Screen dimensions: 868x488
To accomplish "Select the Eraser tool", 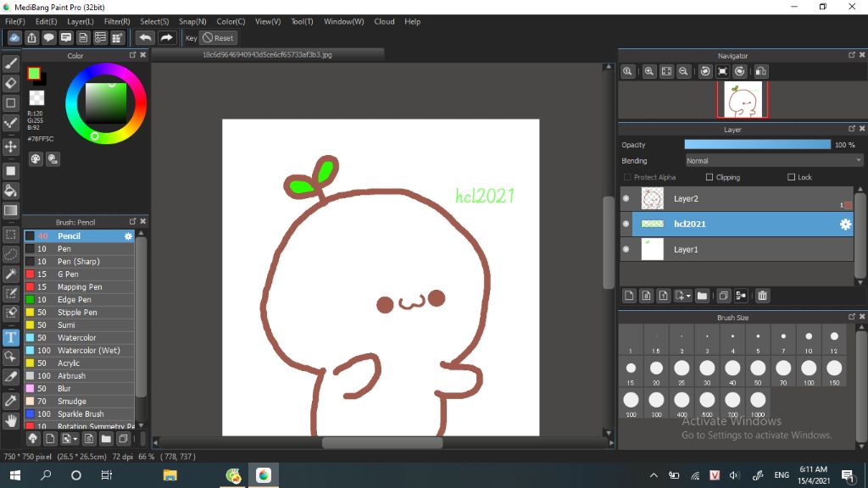I will (x=10, y=83).
